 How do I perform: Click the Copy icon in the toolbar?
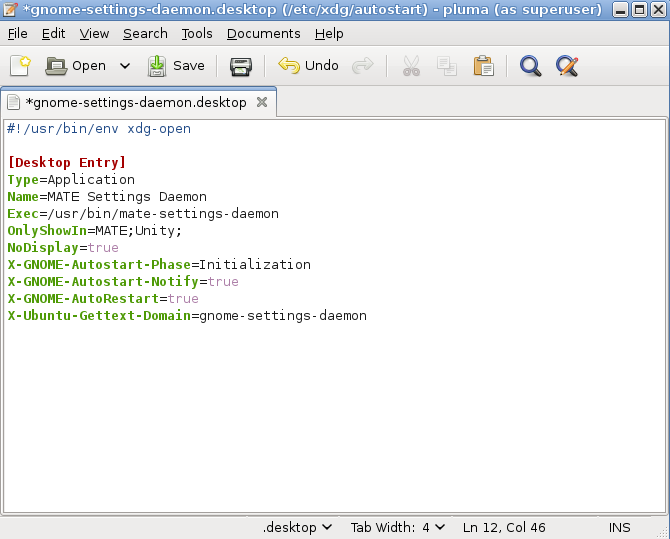(447, 66)
